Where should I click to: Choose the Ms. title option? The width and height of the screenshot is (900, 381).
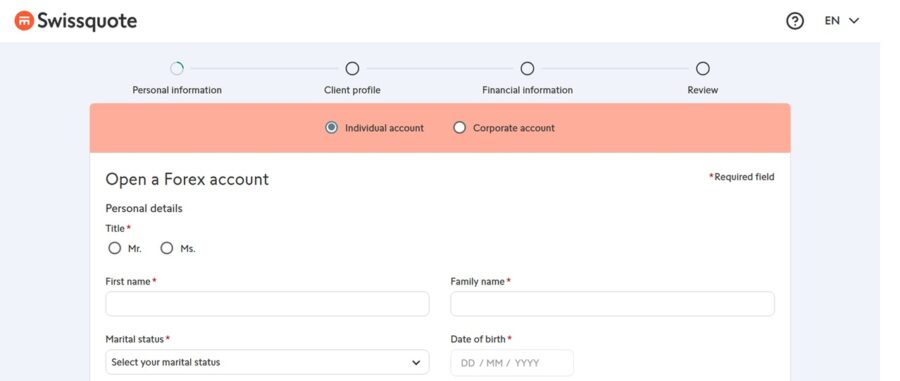point(166,248)
